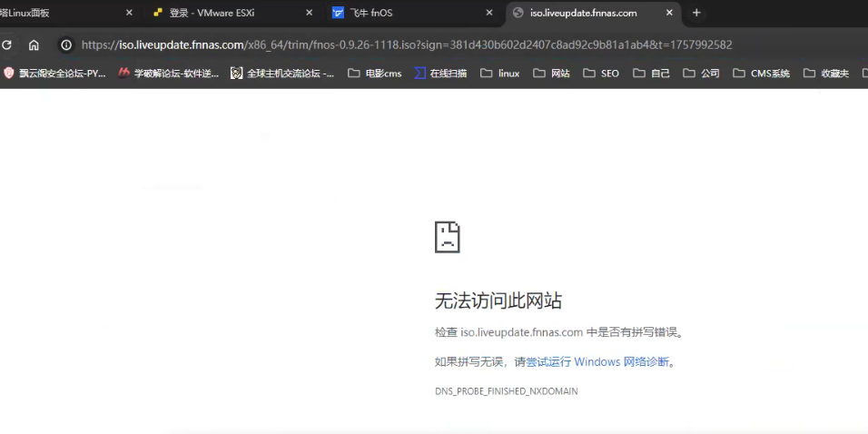Open 收藏夹 bookmark folder
This screenshot has width=868, height=434.
(826, 73)
